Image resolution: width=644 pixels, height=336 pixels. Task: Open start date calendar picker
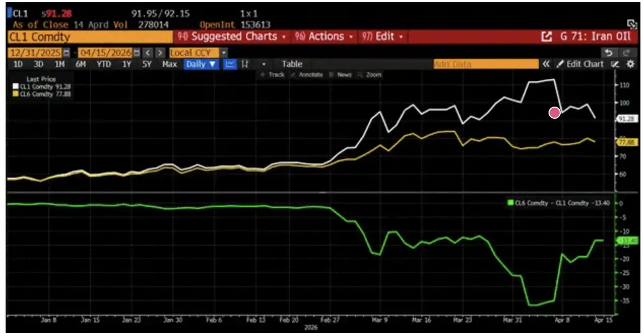pos(67,53)
